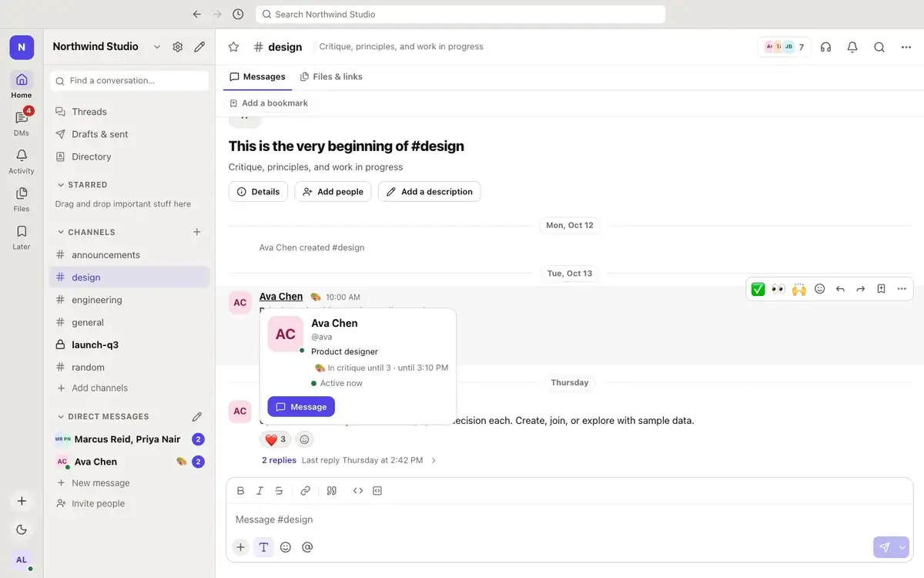Star the design channel
This screenshot has height=578, width=924.
click(233, 47)
